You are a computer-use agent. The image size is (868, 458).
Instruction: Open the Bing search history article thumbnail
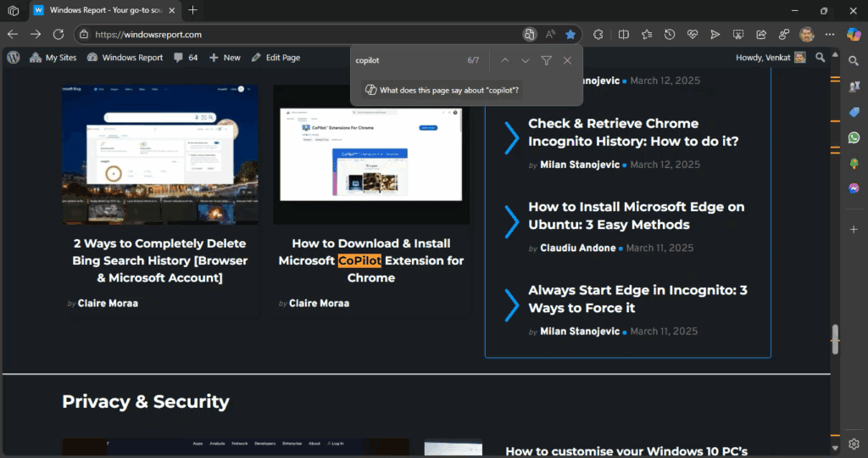coord(160,154)
